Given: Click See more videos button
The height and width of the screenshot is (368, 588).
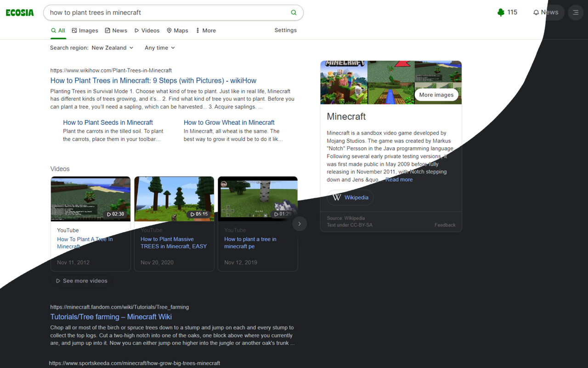Looking at the screenshot, I should coord(81,281).
